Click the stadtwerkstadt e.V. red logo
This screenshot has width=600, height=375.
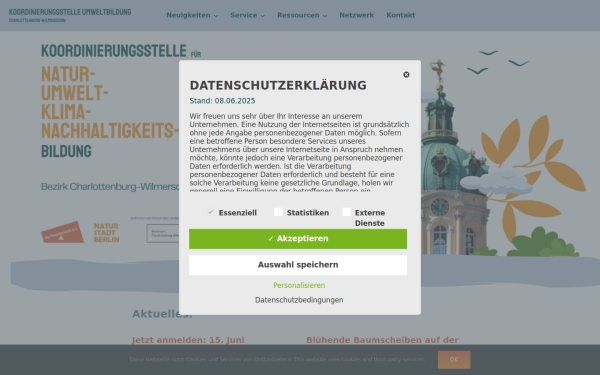62,232
